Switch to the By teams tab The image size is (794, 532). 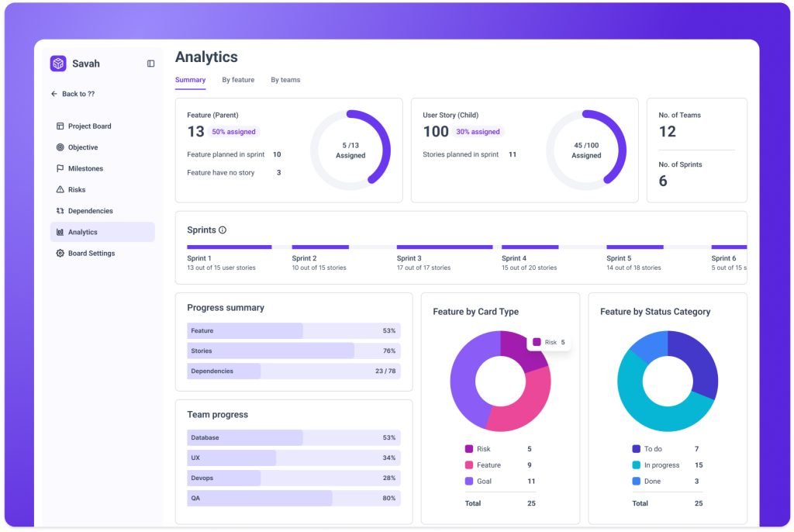pyautogui.click(x=285, y=80)
